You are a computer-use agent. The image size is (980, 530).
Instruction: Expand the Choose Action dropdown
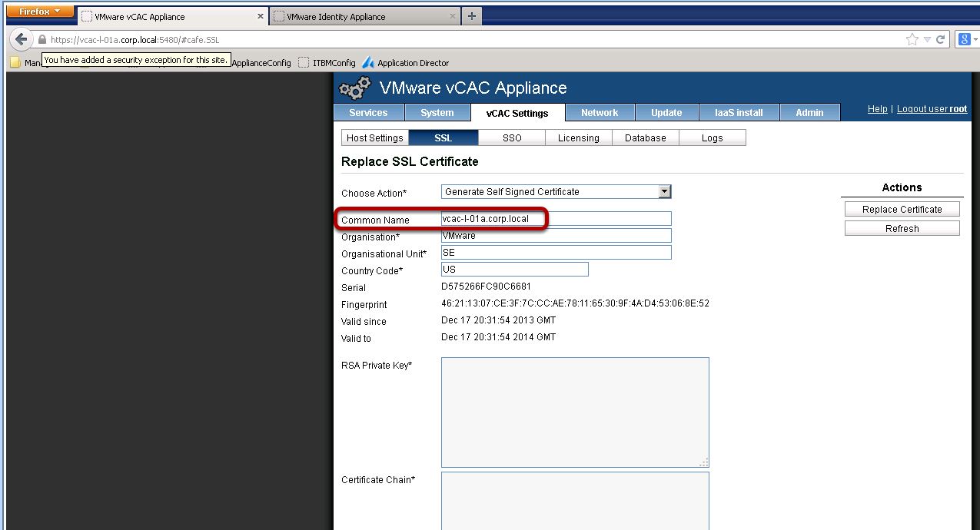pyautogui.click(x=556, y=192)
